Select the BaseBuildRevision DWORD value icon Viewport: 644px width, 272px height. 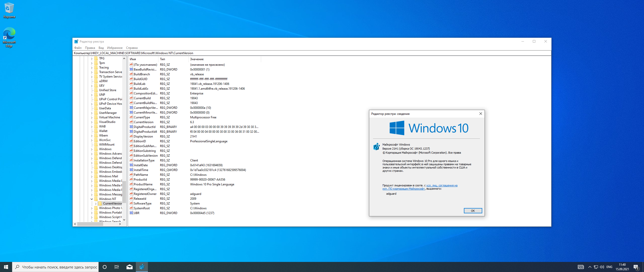coord(131,69)
